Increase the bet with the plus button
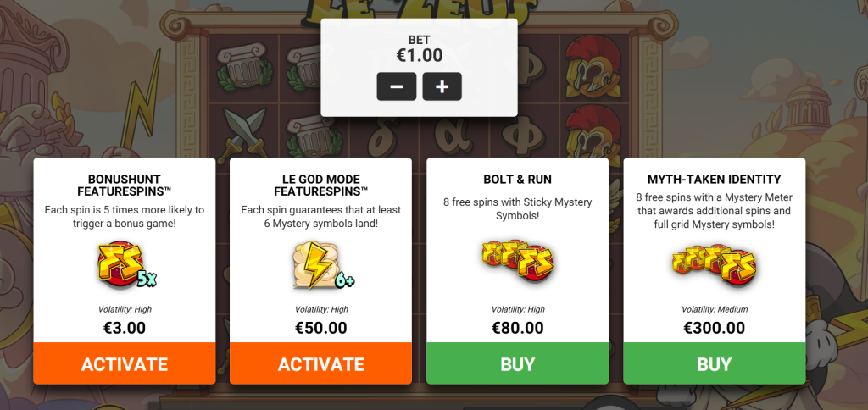 tap(442, 86)
